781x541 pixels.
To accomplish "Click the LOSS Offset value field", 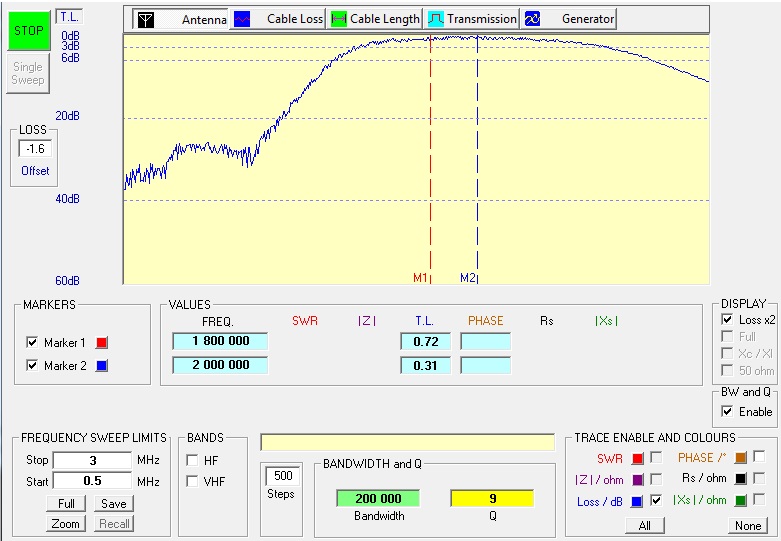I will [35, 149].
